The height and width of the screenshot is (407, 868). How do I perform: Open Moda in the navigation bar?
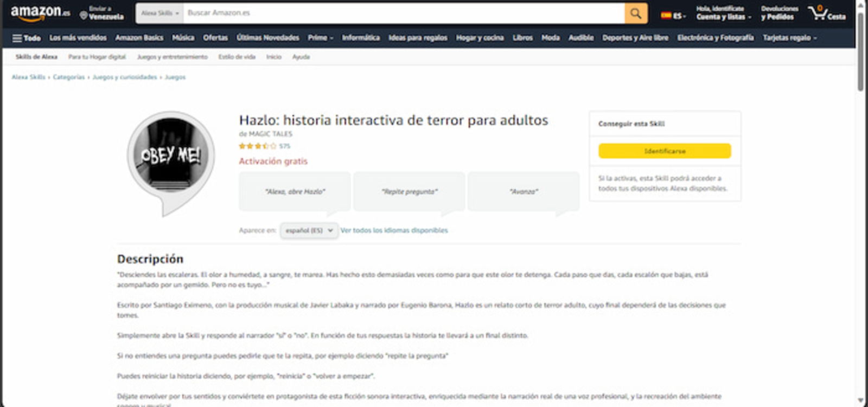[551, 38]
